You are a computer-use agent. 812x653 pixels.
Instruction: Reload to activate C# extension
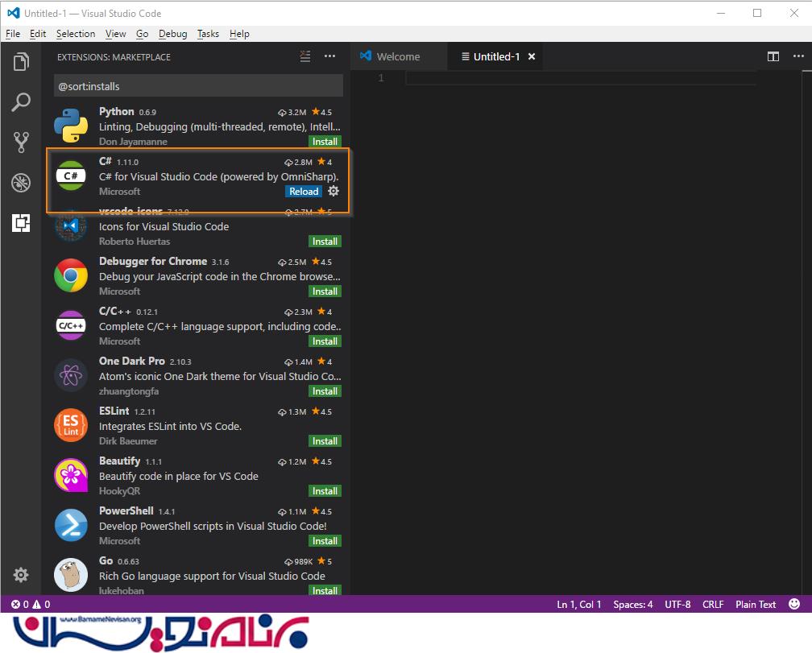point(304,191)
